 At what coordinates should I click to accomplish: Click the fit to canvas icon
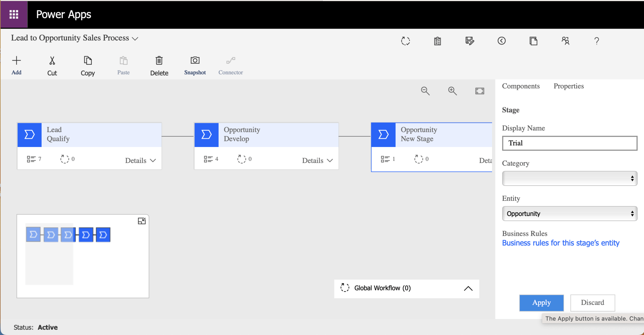[479, 91]
